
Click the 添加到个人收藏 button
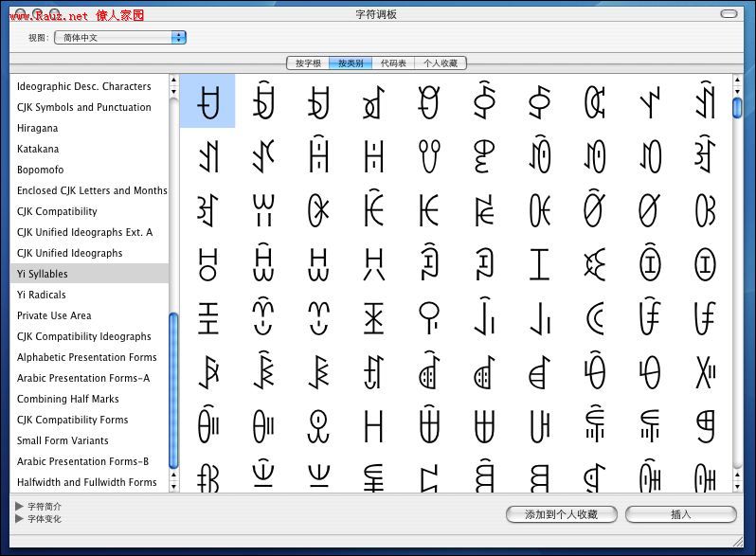(x=562, y=514)
